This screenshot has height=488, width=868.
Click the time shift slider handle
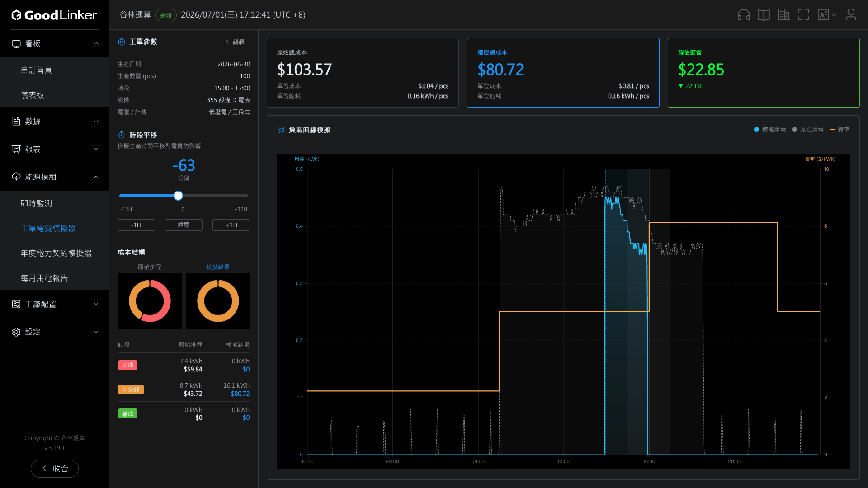pos(178,196)
